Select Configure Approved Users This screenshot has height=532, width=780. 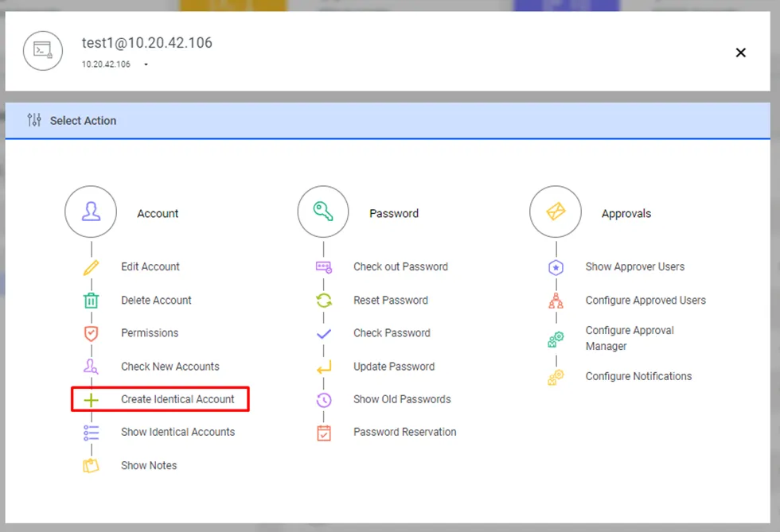pos(645,301)
